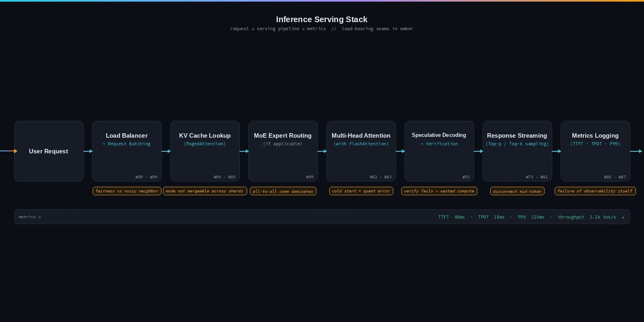
Task: Click the 'cold start + quant error' tag
Action: click(361, 191)
